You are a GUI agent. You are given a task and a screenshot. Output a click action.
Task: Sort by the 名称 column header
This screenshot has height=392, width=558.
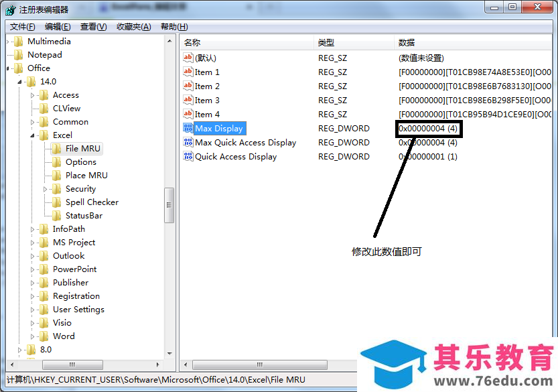tap(247, 43)
